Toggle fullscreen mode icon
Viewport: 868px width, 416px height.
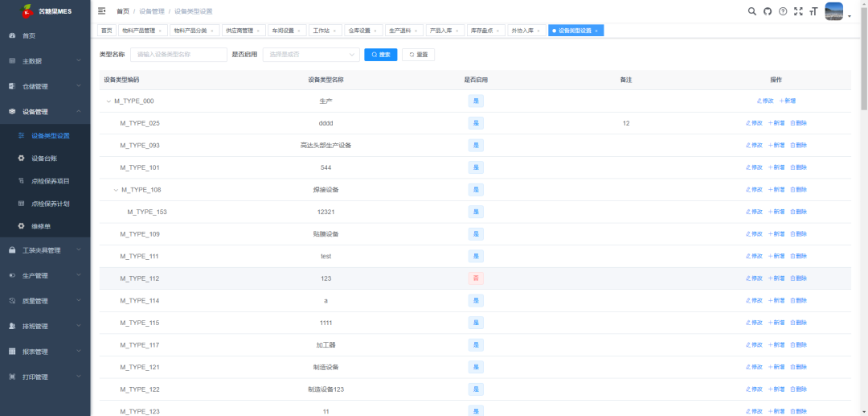coord(798,11)
